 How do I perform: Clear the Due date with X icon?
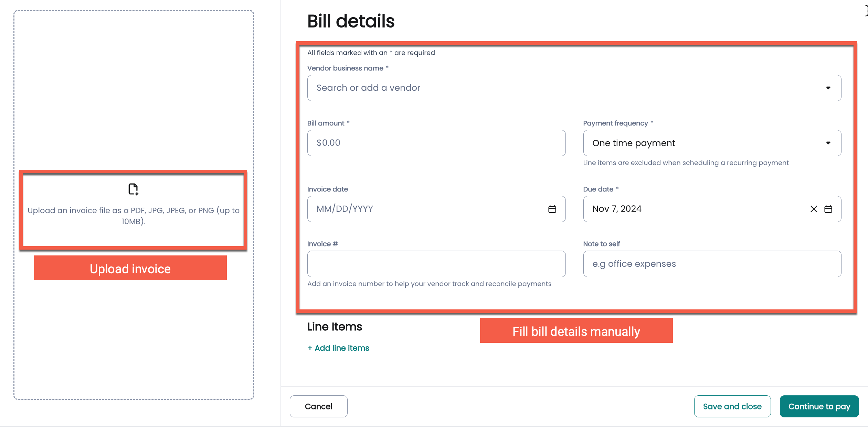814,209
